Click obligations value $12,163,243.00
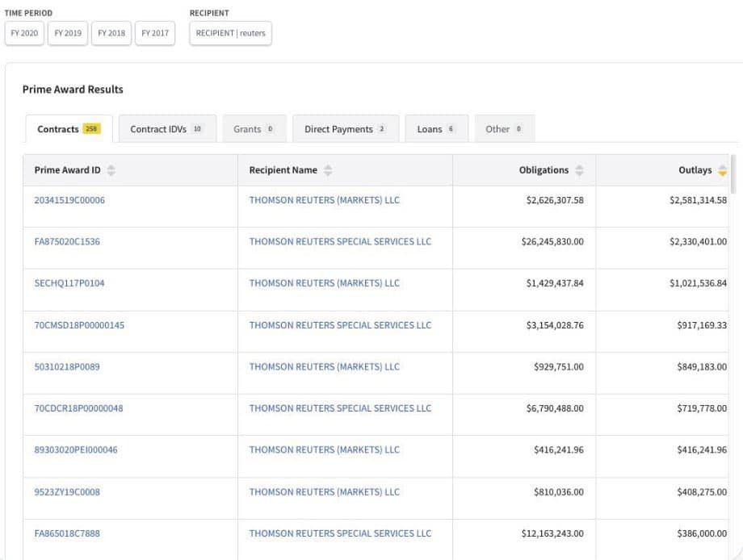The width and height of the screenshot is (743, 560). click(552, 533)
